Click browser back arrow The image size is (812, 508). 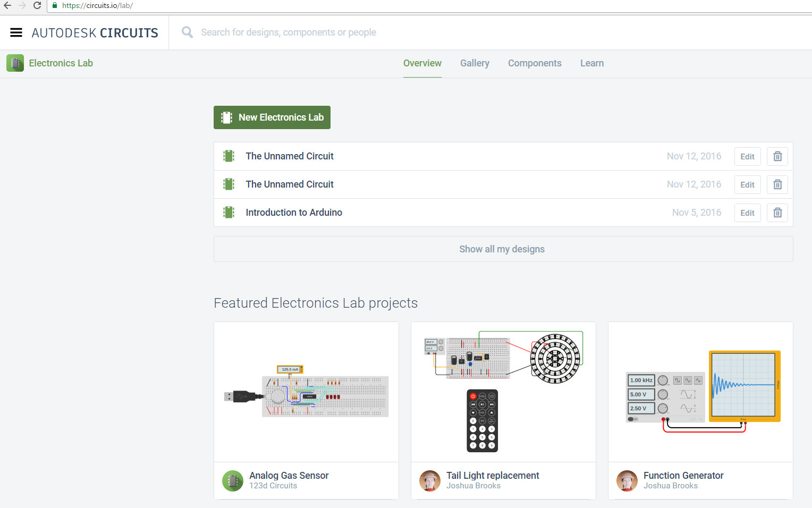[x=7, y=5]
